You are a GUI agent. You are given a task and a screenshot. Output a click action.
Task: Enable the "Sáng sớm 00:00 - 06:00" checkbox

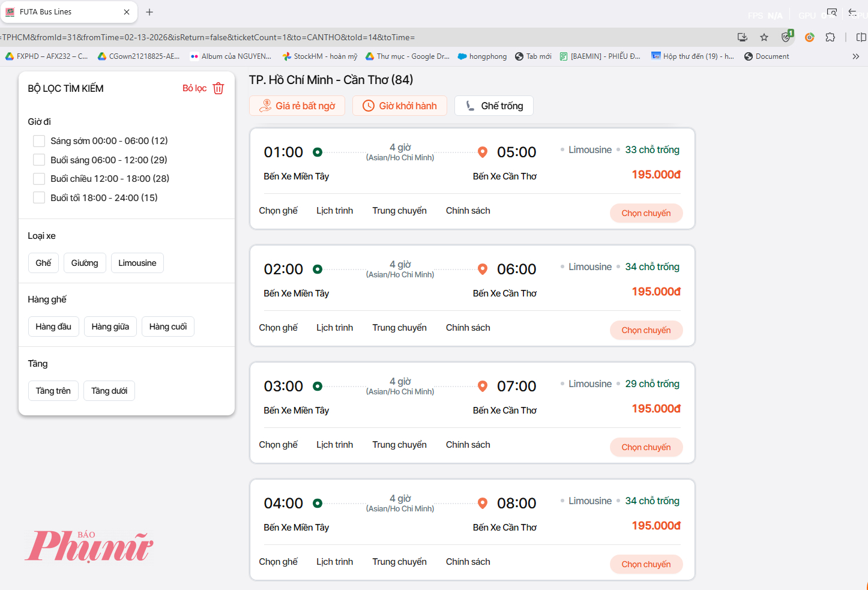point(39,141)
